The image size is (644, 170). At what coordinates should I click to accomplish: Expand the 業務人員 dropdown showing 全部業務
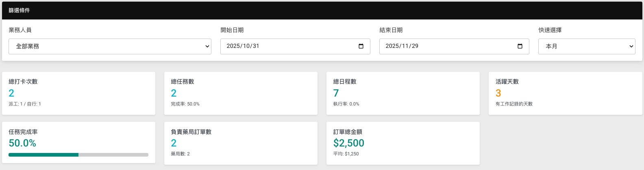click(x=110, y=46)
